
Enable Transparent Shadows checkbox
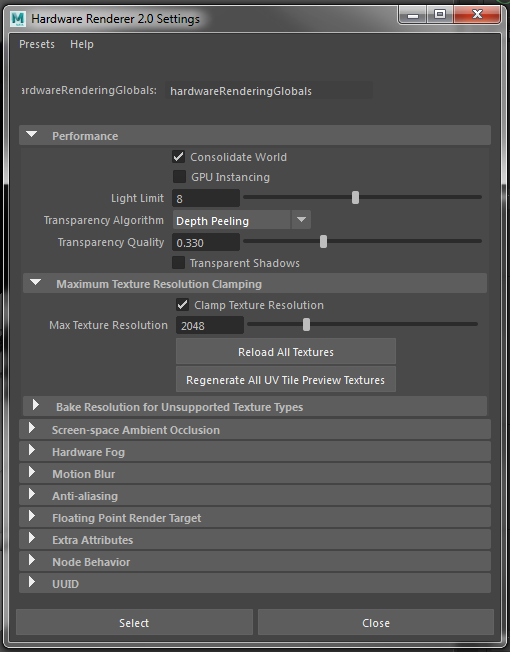(178, 263)
